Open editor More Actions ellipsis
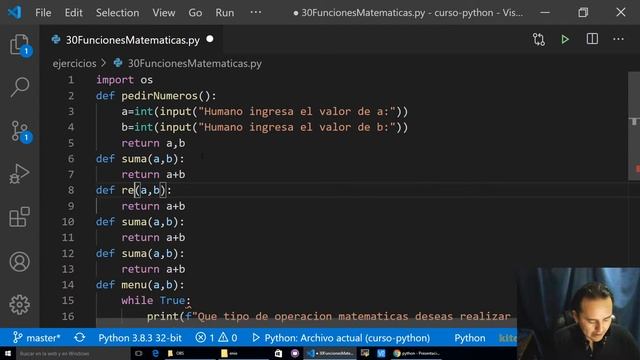This screenshot has width=640, height=360. point(618,40)
